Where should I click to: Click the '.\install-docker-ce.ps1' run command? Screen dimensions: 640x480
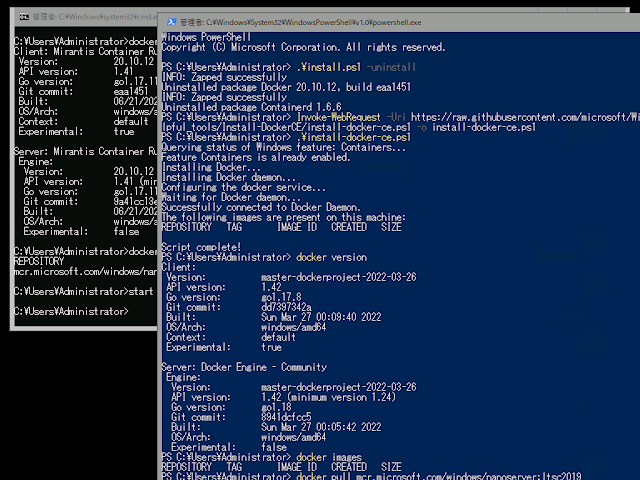click(x=353, y=137)
